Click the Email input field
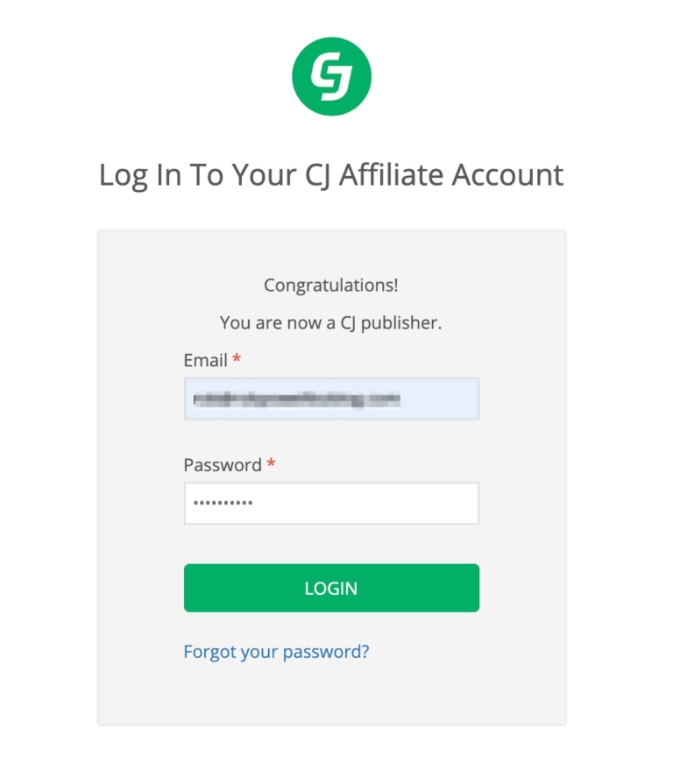The image size is (673, 784). pyautogui.click(x=331, y=399)
